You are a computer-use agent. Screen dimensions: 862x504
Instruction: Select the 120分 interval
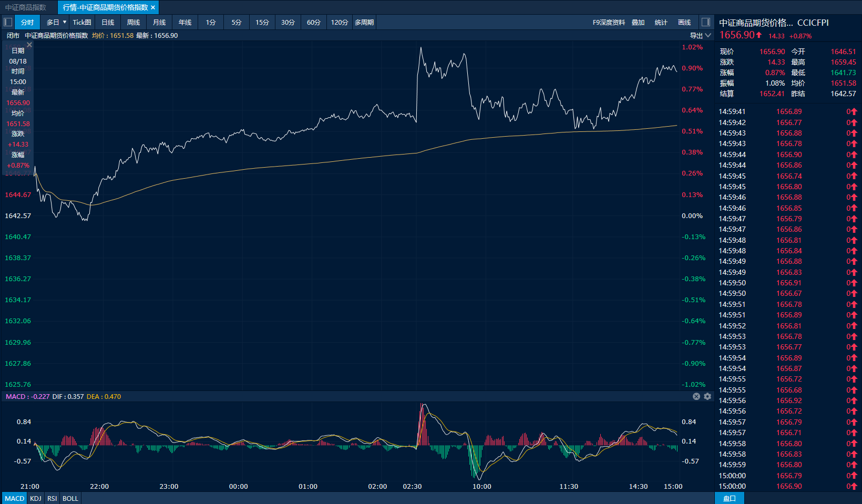click(x=340, y=22)
